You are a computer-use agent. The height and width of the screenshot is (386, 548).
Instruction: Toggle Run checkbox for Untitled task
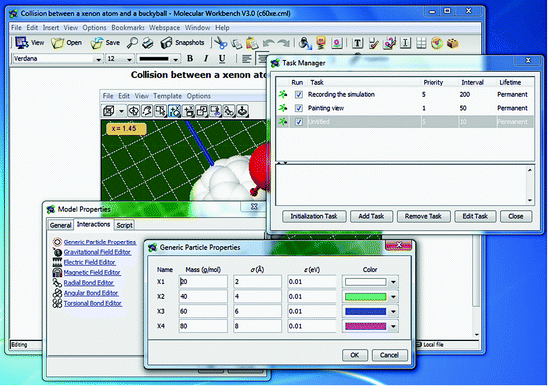coord(298,122)
